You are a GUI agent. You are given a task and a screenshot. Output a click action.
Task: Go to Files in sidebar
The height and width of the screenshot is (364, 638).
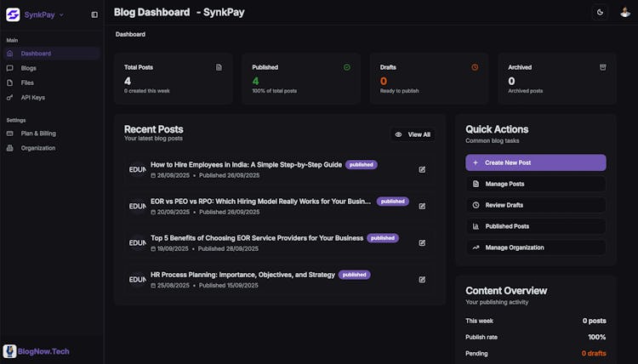coord(27,82)
